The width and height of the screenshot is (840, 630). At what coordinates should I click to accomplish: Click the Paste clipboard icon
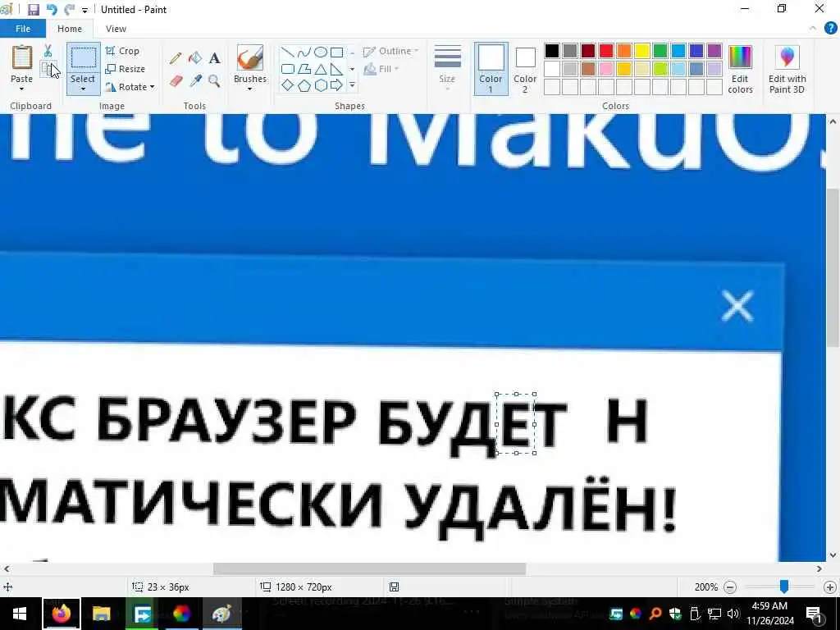click(22, 57)
